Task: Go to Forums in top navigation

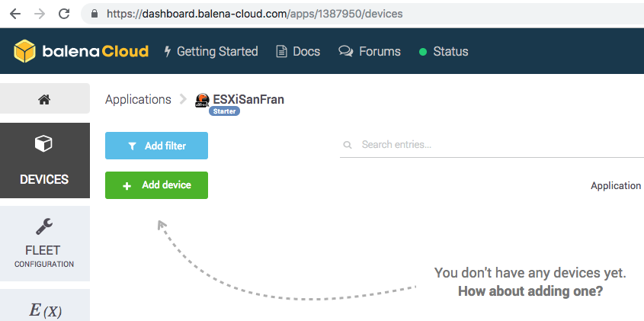Action: 370,52
